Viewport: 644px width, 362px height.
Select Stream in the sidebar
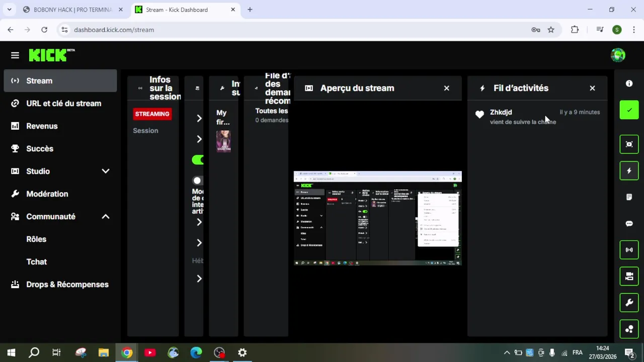pyautogui.click(x=60, y=80)
